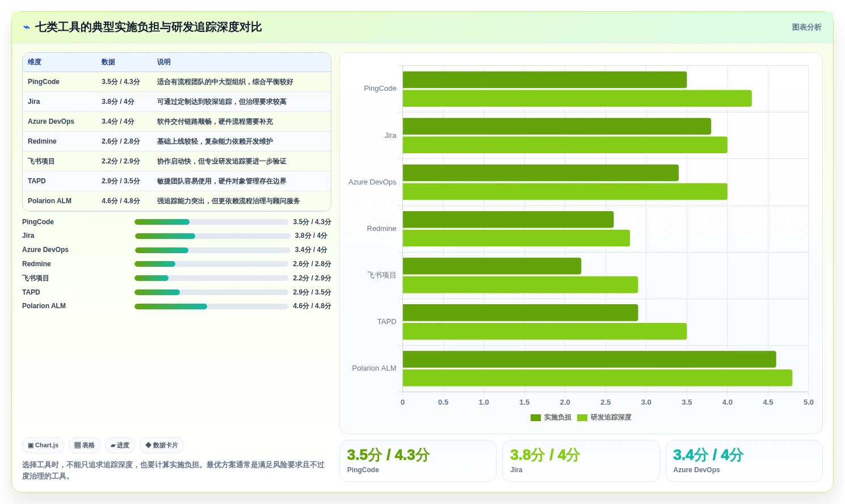The image size is (845, 504).
Task: Click the 4.6分 / 4.8分 table cell
Action: [x=121, y=201]
